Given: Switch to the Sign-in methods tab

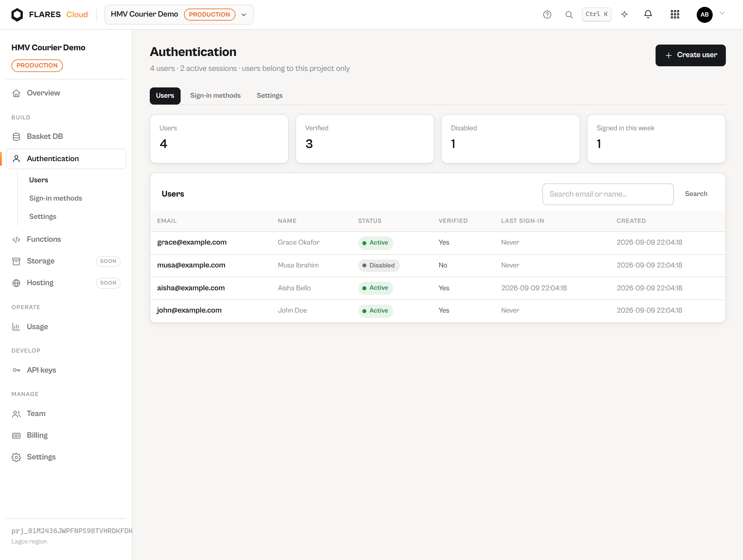Looking at the screenshot, I should [215, 96].
